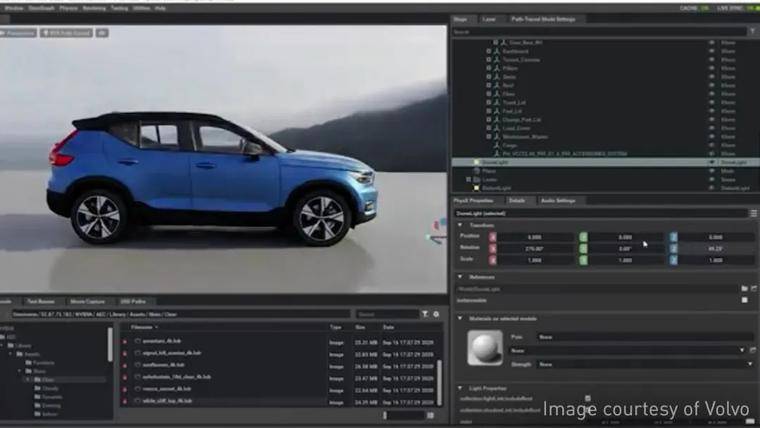Switch to Path-Traced Mode Settings tab
Image resolution: width=760 pixels, height=428 pixels.
tap(543, 19)
